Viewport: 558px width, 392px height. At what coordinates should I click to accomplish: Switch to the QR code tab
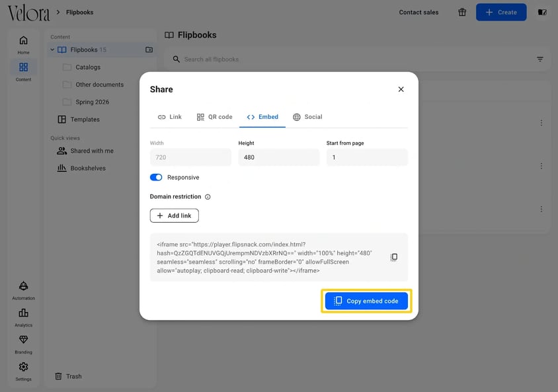coord(215,117)
